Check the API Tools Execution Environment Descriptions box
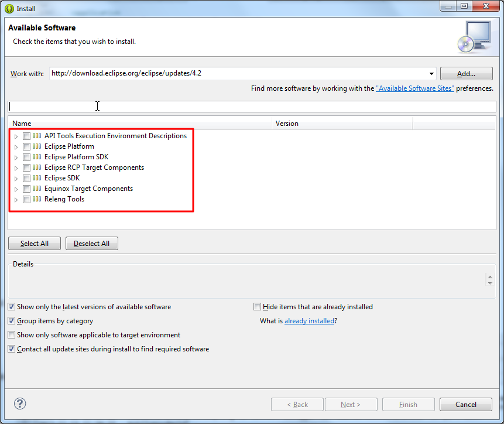 point(27,136)
